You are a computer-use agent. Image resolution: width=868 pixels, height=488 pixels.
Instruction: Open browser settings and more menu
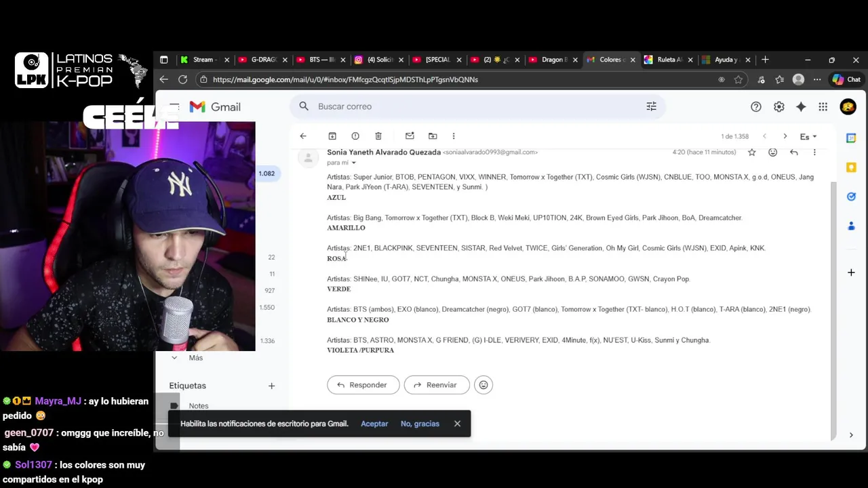point(817,79)
